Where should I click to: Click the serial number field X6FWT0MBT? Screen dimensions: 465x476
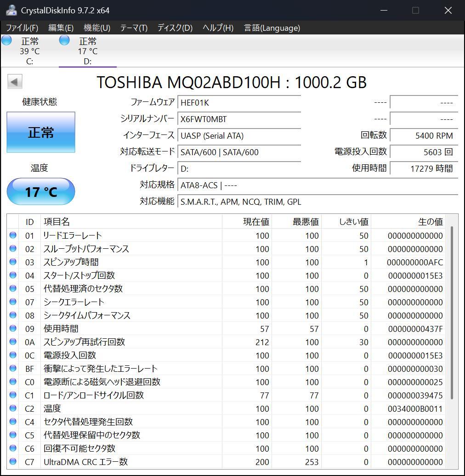click(239, 119)
